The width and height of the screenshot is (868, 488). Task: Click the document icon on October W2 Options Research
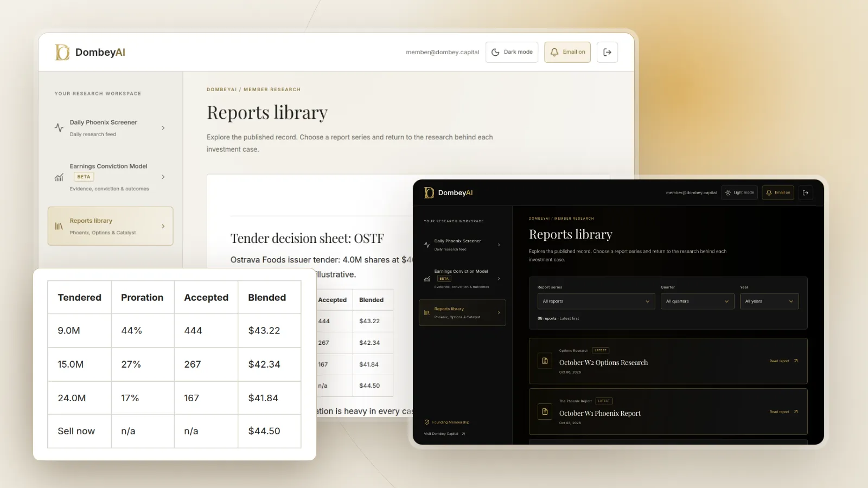(x=545, y=361)
